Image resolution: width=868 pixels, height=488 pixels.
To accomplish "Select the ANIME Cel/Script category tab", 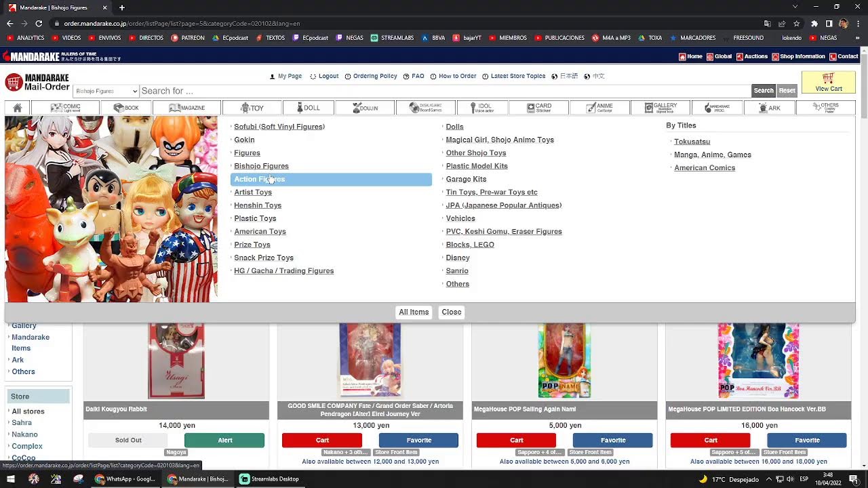I will click(x=599, y=108).
